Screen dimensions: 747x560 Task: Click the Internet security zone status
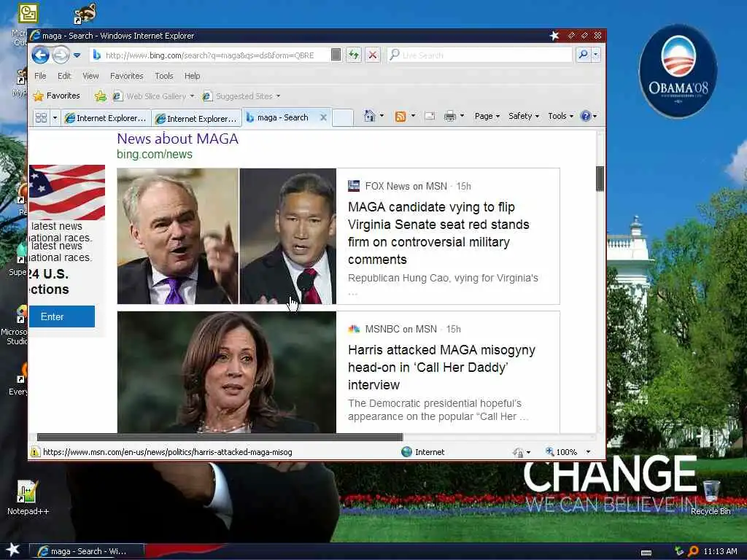point(423,452)
